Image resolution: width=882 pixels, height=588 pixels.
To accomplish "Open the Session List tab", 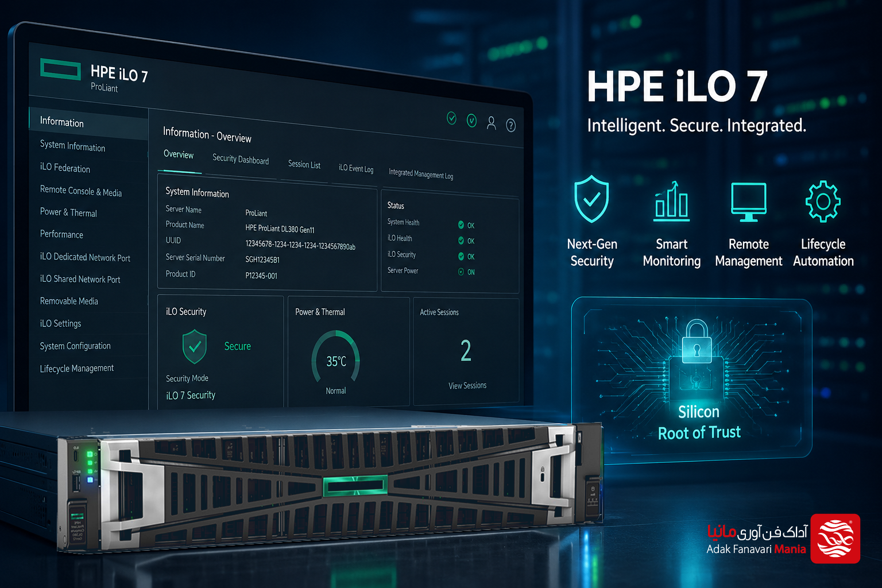I will [304, 164].
